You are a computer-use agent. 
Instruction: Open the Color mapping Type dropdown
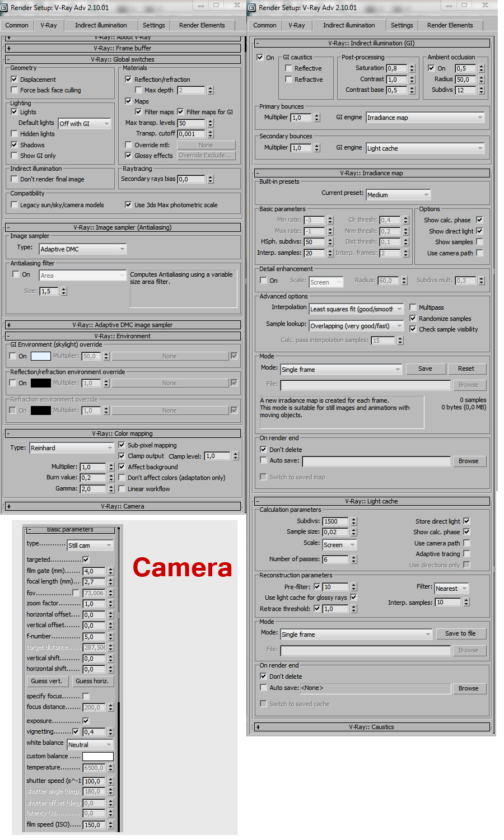(72, 448)
